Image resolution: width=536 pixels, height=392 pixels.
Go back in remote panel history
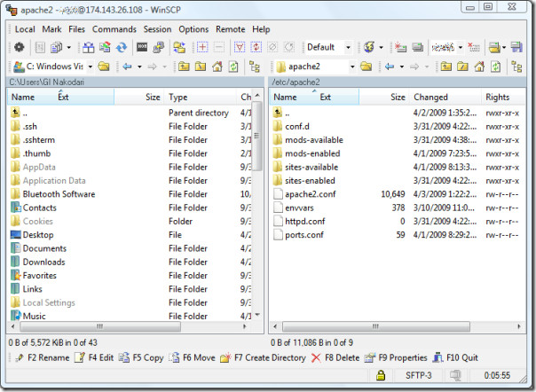(390, 67)
